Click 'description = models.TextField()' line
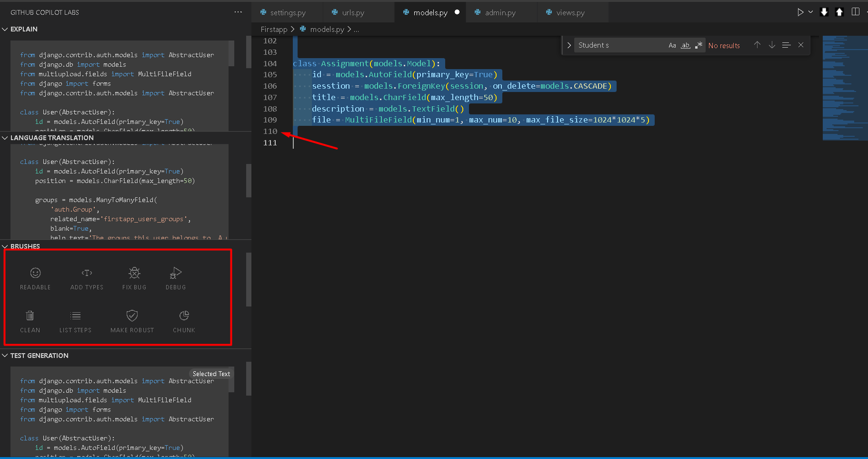The height and width of the screenshot is (459, 868). tap(388, 109)
